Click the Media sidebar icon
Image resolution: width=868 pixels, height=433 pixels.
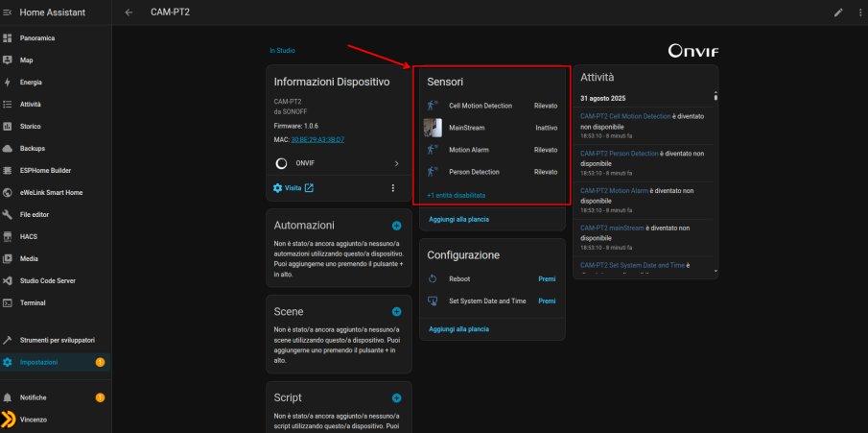pos(8,258)
